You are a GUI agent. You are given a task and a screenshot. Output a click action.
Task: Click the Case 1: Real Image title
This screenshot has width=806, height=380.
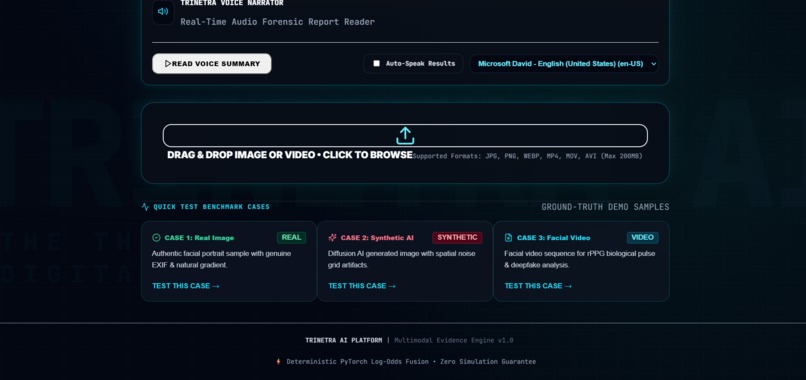pyautogui.click(x=199, y=238)
